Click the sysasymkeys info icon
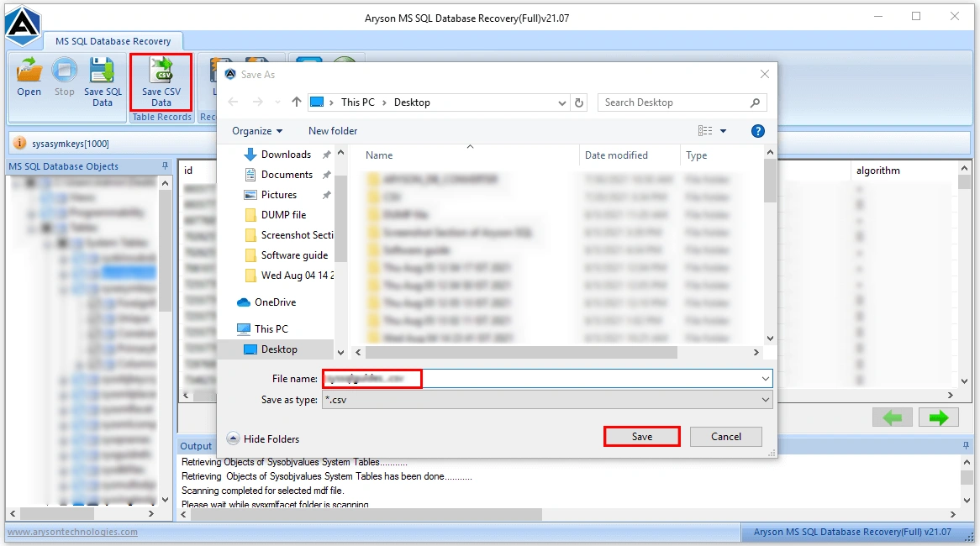This screenshot has height=546, width=980. (19, 143)
